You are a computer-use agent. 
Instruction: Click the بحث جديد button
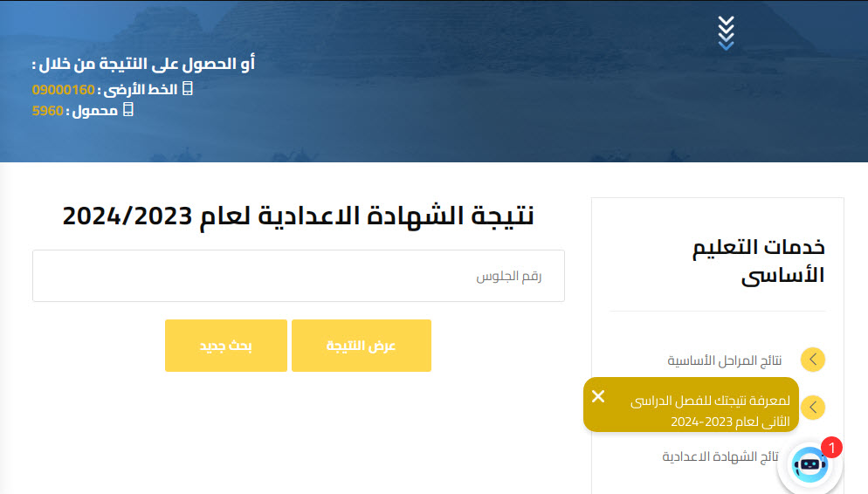[226, 346]
